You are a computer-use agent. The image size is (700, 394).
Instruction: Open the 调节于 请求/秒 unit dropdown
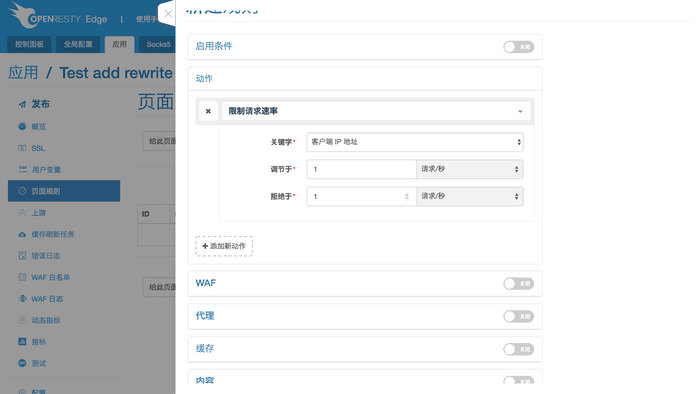coord(470,169)
